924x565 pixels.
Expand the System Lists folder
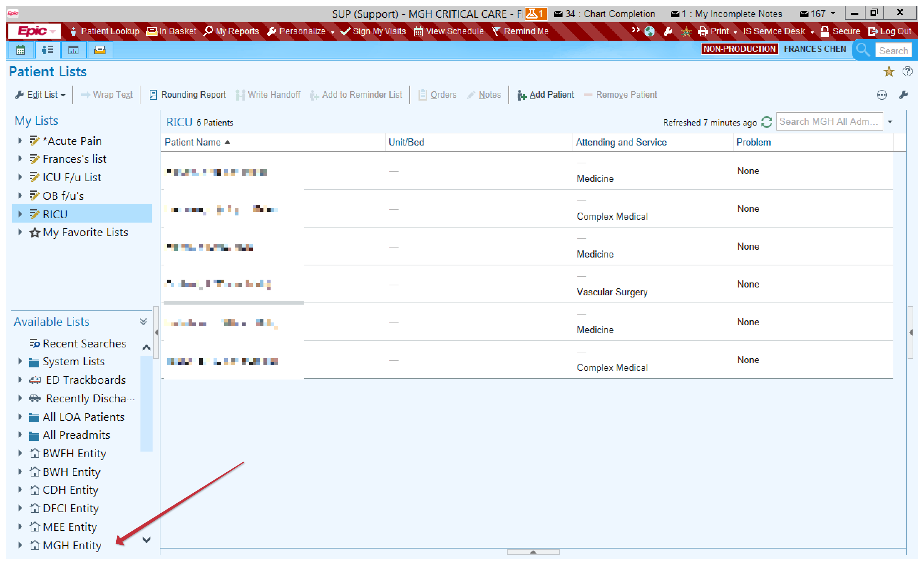click(20, 361)
